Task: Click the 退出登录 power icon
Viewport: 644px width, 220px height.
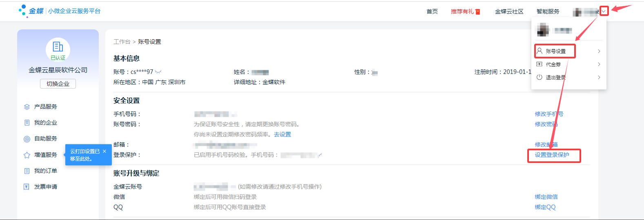Action: click(539, 77)
